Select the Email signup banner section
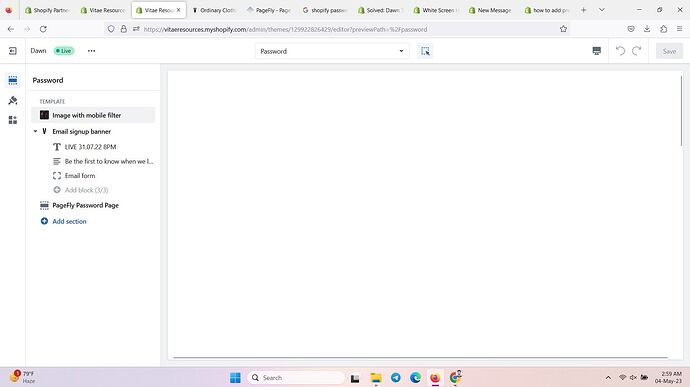 coord(81,131)
